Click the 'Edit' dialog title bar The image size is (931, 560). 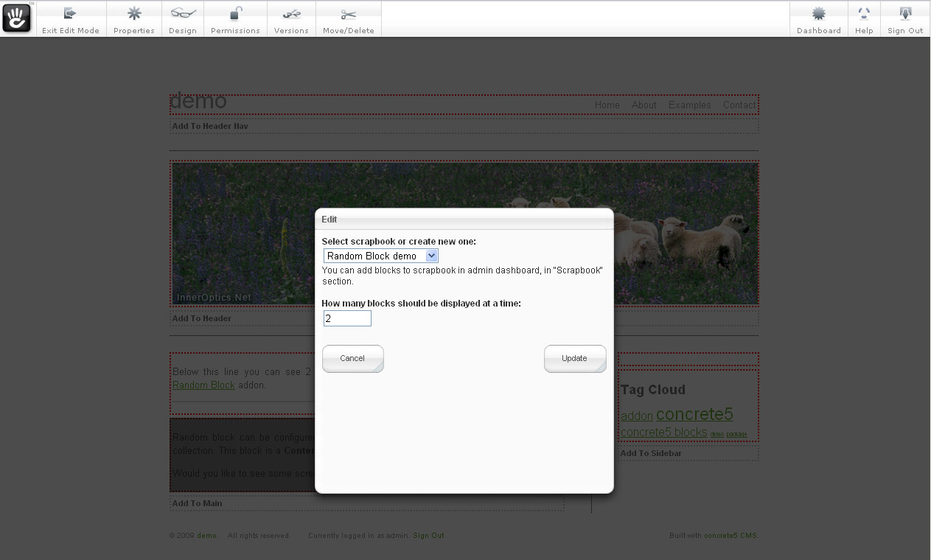point(464,219)
